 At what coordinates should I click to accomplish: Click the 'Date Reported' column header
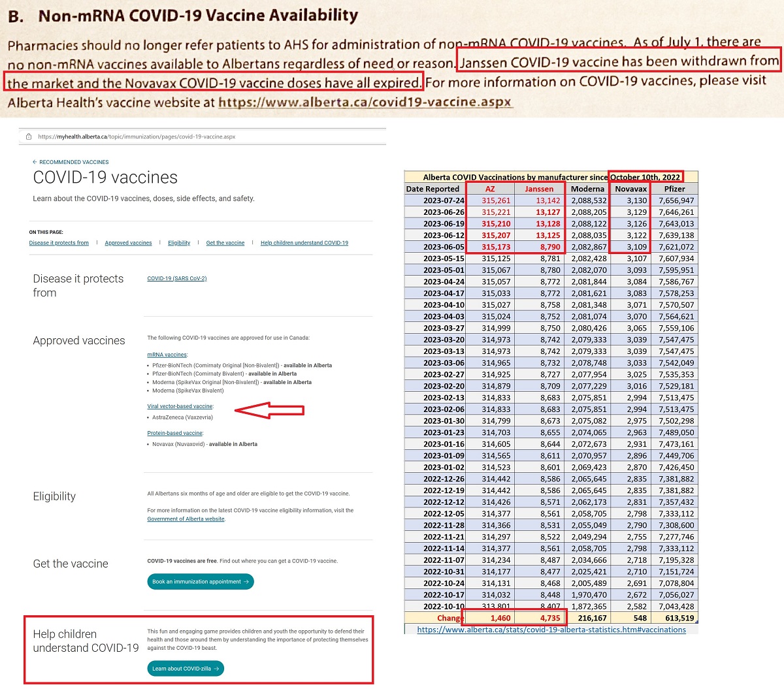point(435,189)
